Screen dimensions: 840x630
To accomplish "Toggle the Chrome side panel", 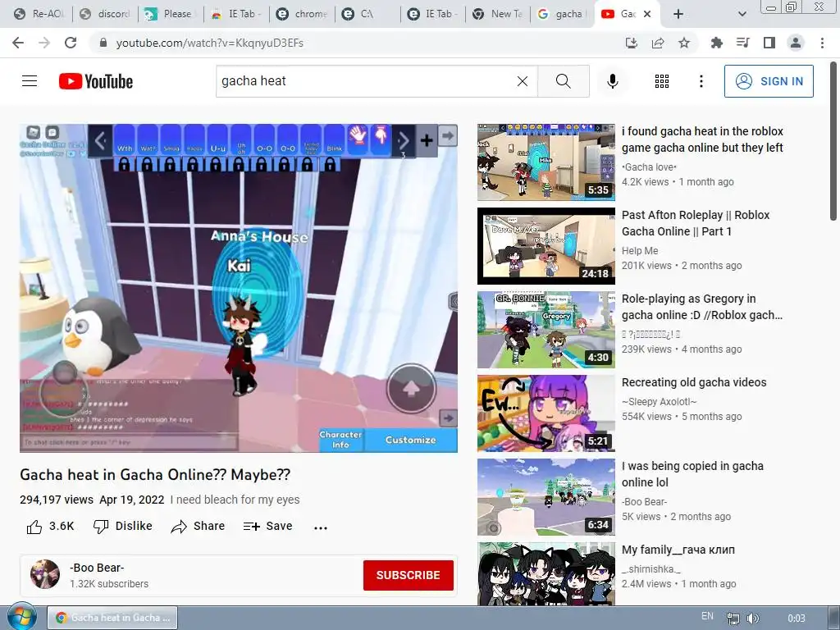I will [769, 43].
